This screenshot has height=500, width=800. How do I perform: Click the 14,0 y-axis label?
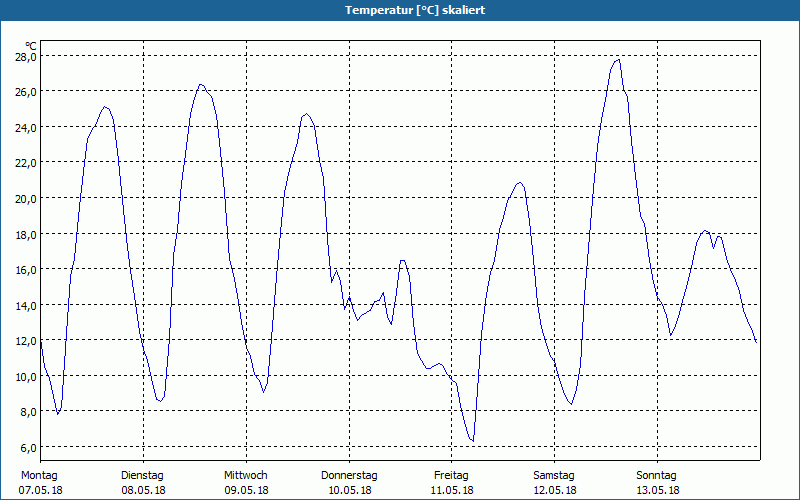(x=26, y=306)
